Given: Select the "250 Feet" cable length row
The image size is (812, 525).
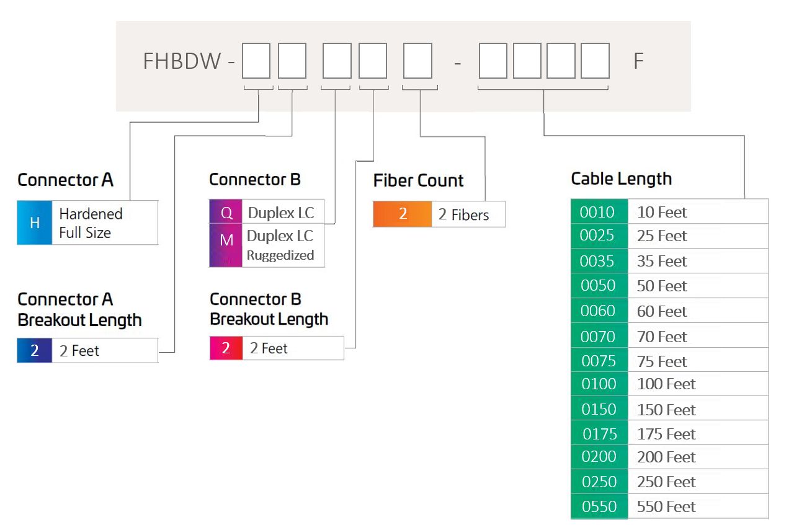Looking at the screenshot, I should pyautogui.click(x=666, y=482).
